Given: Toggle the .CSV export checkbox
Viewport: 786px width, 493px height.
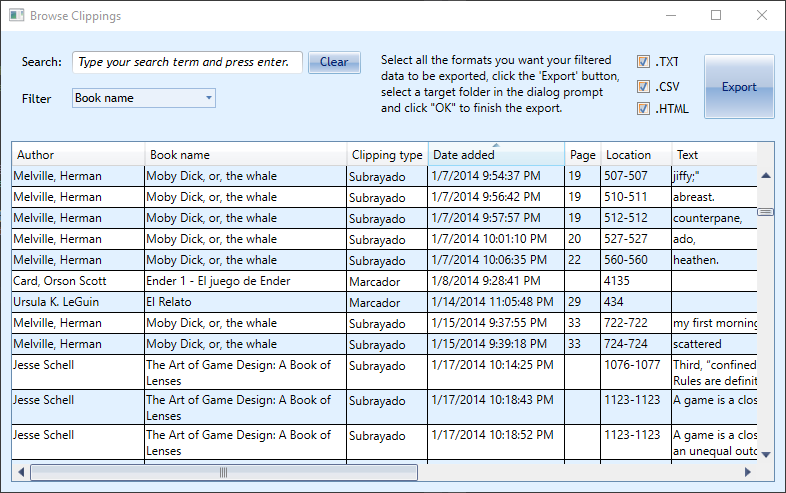Looking at the screenshot, I should click(x=643, y=86).
